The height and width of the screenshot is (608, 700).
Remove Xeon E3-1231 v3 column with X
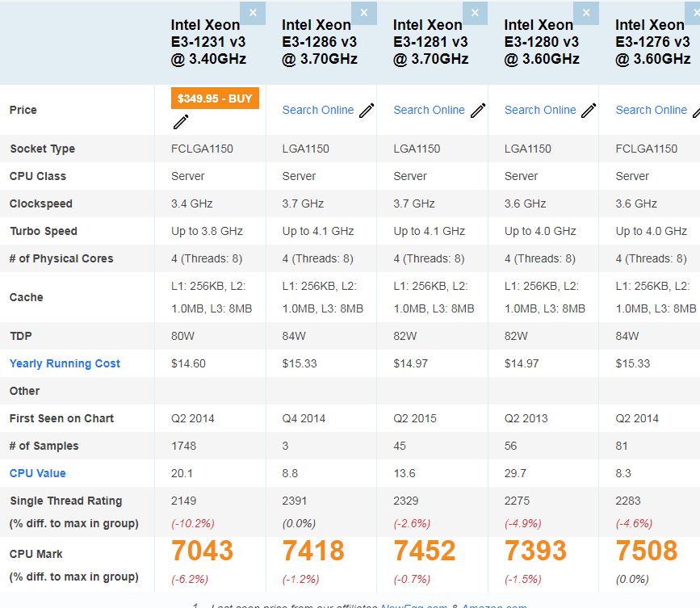coord(253,13)
